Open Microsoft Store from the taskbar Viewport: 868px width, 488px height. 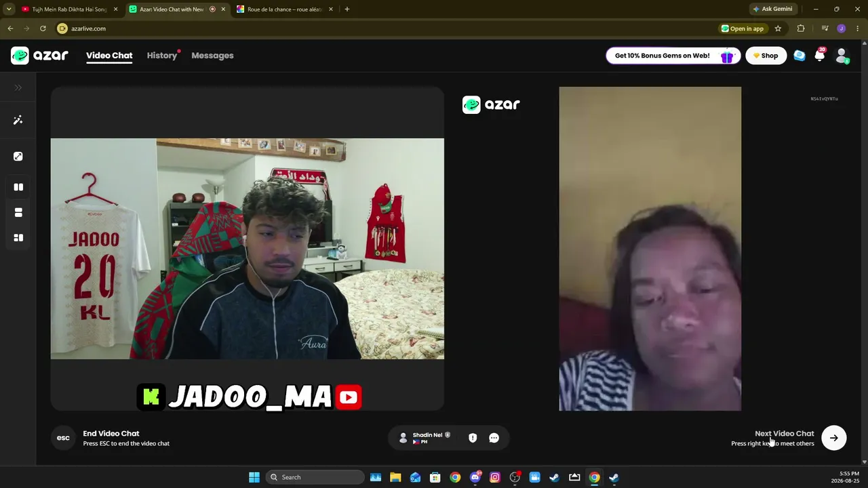pos(435,477)
